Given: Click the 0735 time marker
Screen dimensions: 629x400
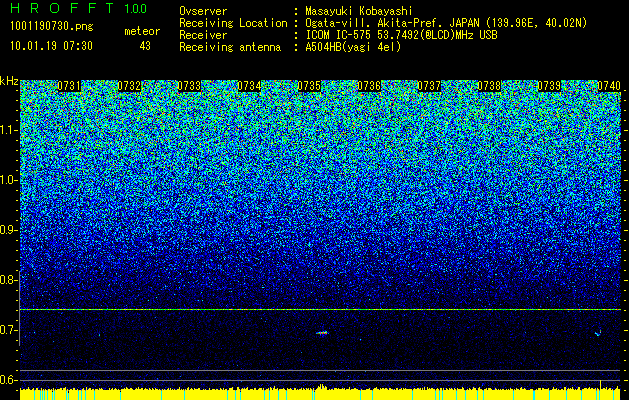Looking at the screenshot, I should tap(309, 86).
